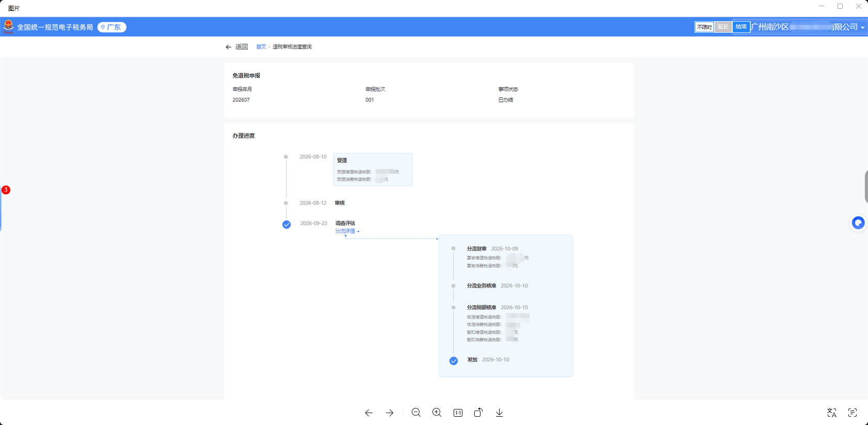Click the date 2026-08-10
The height and width of the screenshot is (425, 868).
pos(313,157)
